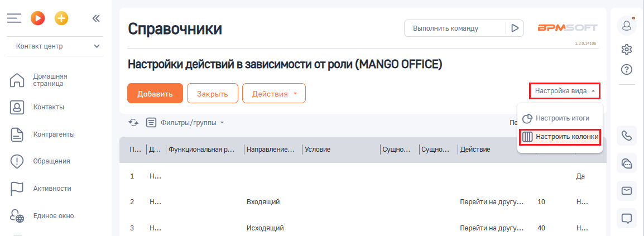
Task: Select Настроить колонки menu item
Action: pyautogui.click(x=560, y=137)
